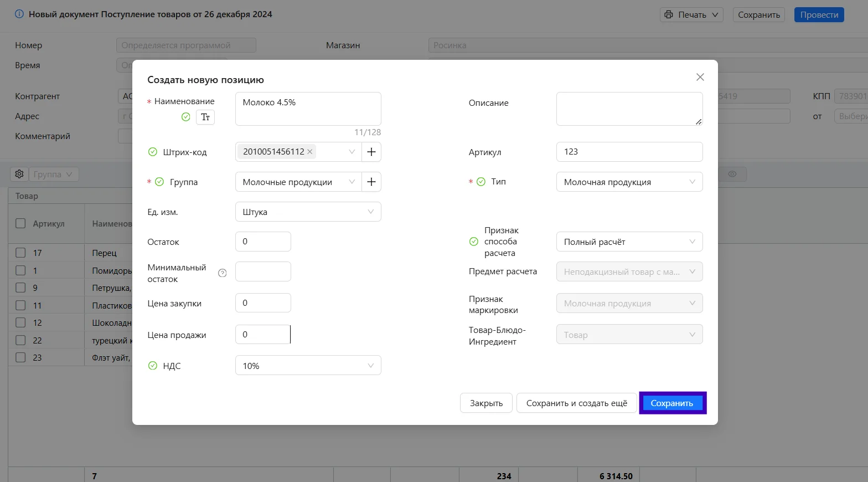
Task: Focus the Описание text area
Action: (629, 109)
